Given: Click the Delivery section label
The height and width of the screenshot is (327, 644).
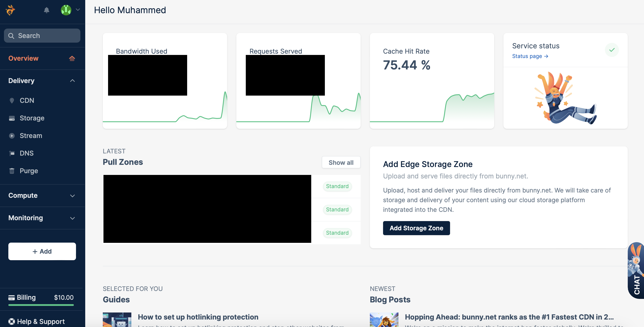Looking at the screenshot, I should point(21,81).
